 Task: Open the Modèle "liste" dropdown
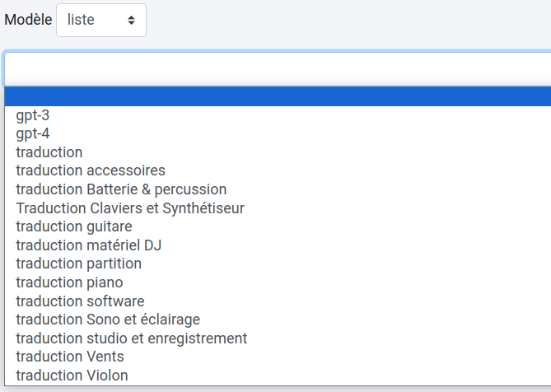point(100,21)
